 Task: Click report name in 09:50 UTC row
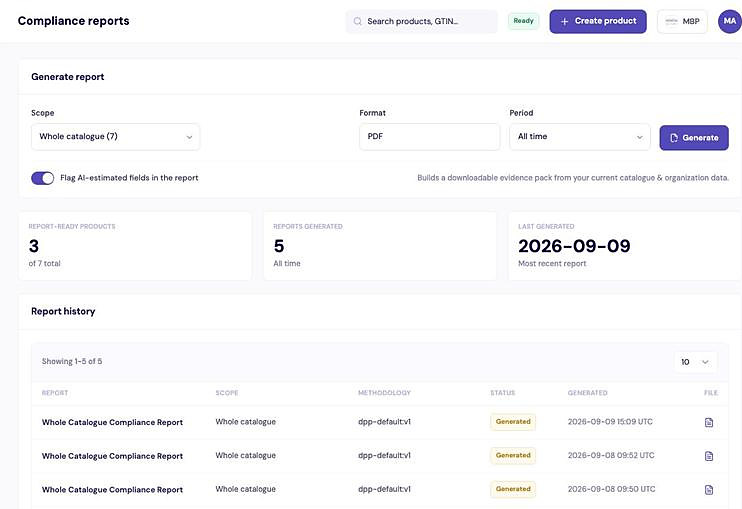pos(112,490)
